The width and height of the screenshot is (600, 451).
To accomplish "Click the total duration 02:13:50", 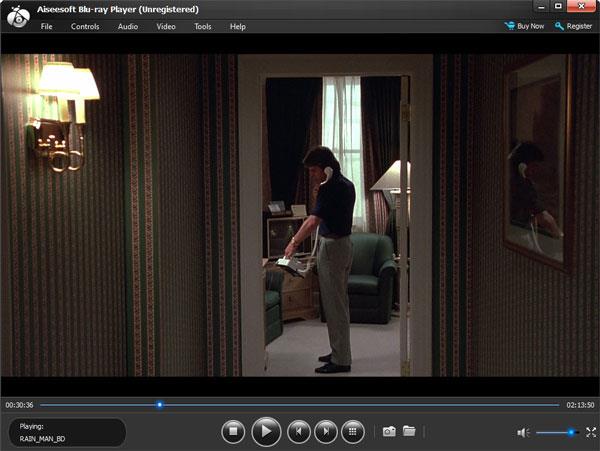I will coord(580,405).
